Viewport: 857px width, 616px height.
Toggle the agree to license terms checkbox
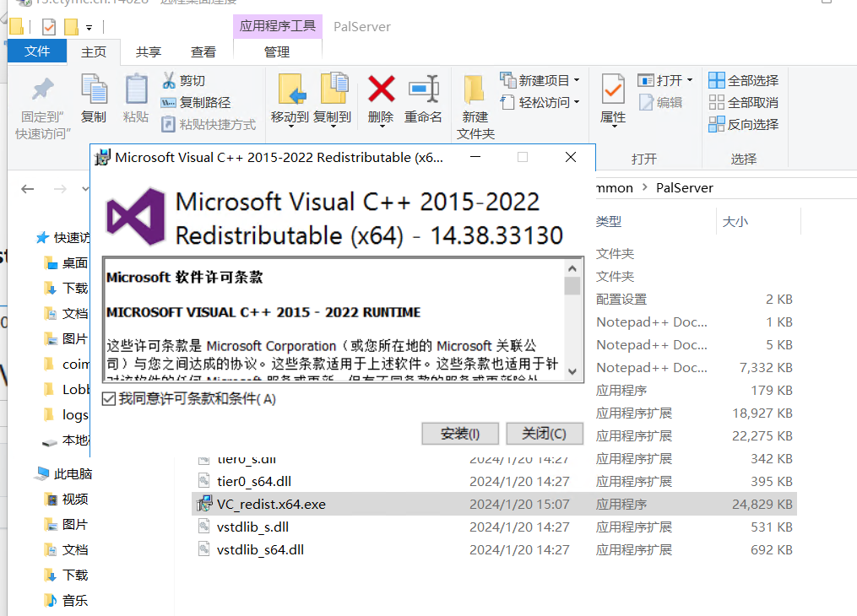pos(109,399)
